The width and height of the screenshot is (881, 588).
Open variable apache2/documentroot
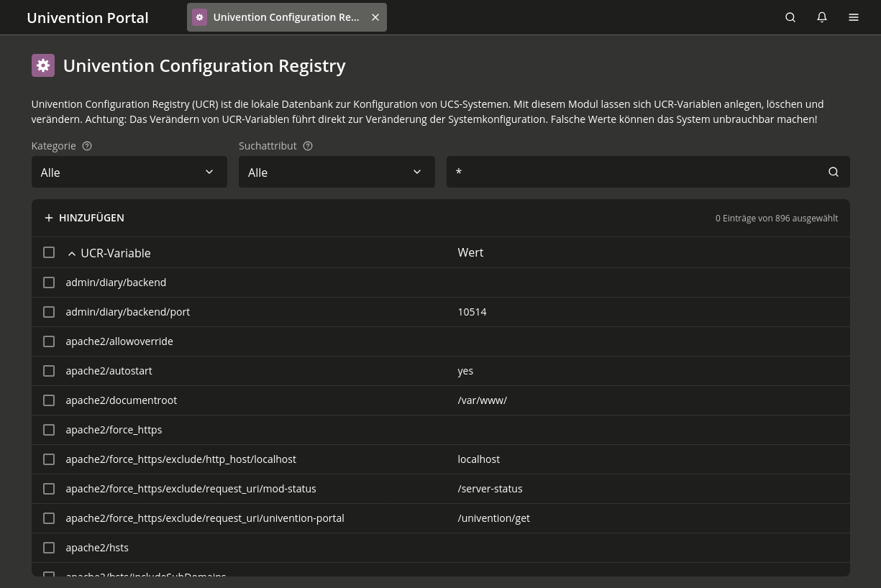pyautogui.click(x=121, y=400)
